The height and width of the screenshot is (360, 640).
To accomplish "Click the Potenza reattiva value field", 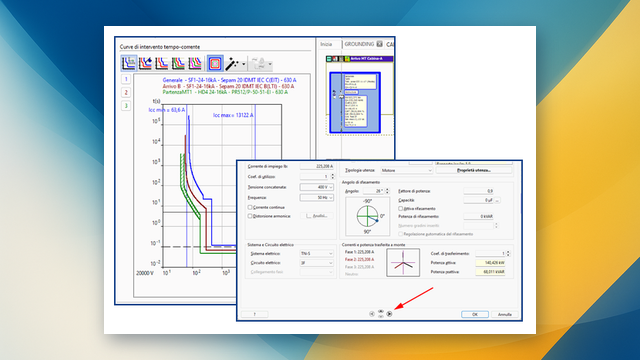I will coord(491,272).
